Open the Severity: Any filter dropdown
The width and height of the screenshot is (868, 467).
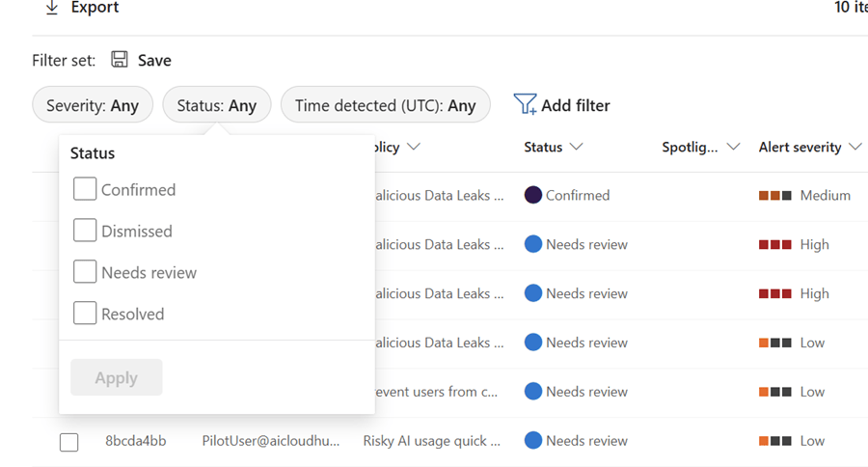pyautogui.click(x=93, y=105)
